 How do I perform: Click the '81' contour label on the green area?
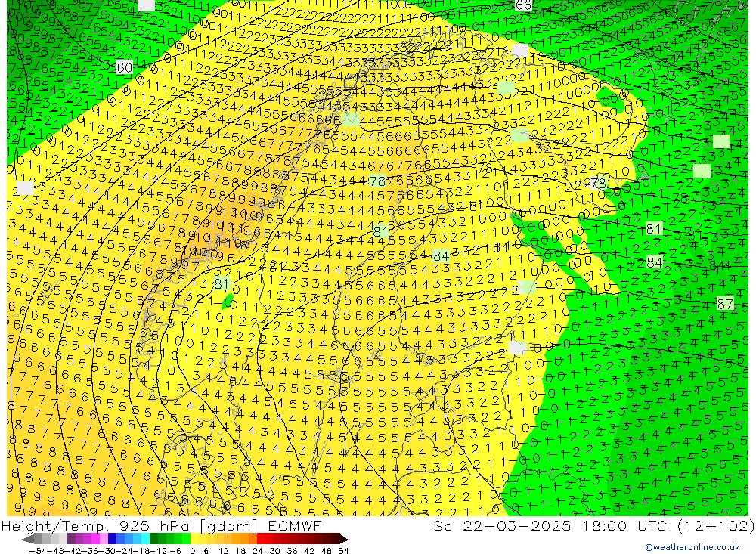(654, 228)
